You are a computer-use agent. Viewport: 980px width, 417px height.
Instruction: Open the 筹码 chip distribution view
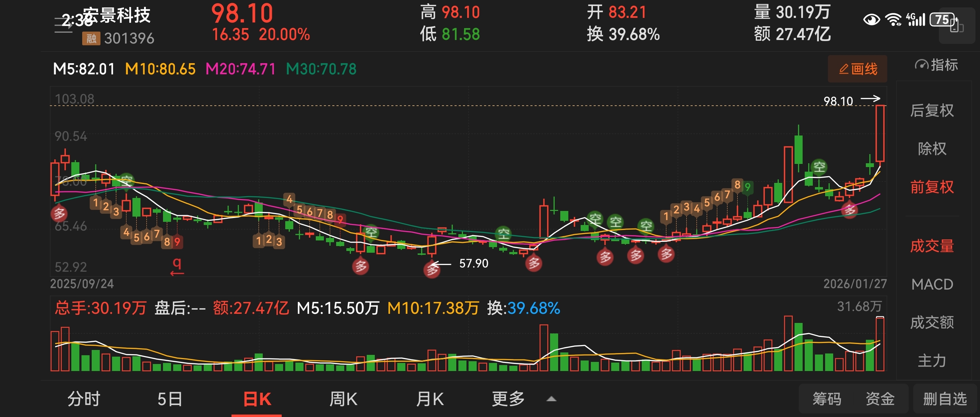(827, 399)
